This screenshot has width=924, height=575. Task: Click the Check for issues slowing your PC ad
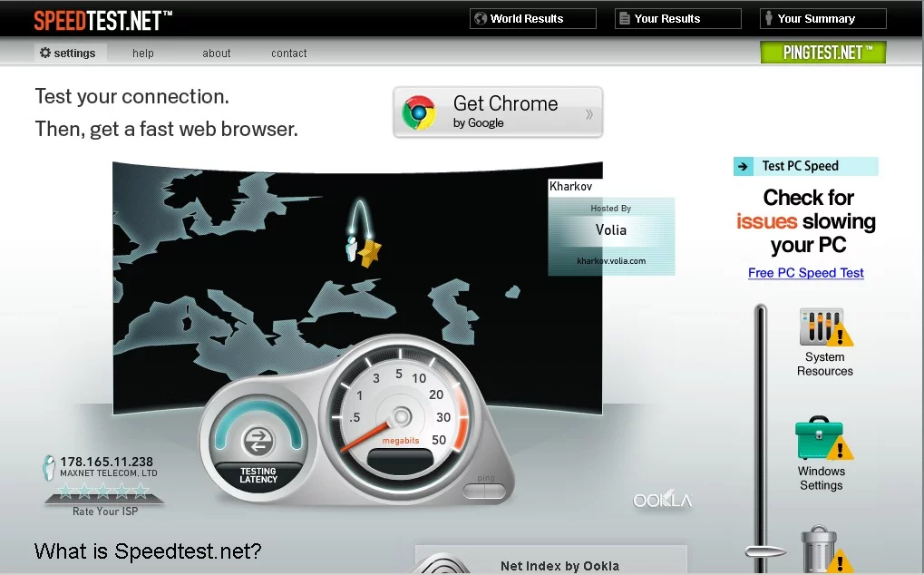point(805,221)
